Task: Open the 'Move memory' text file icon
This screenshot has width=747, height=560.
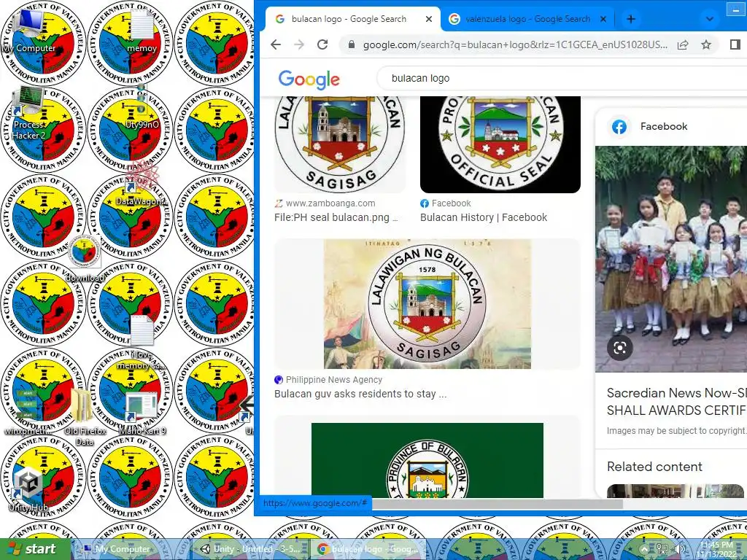Action: point(142,342)
